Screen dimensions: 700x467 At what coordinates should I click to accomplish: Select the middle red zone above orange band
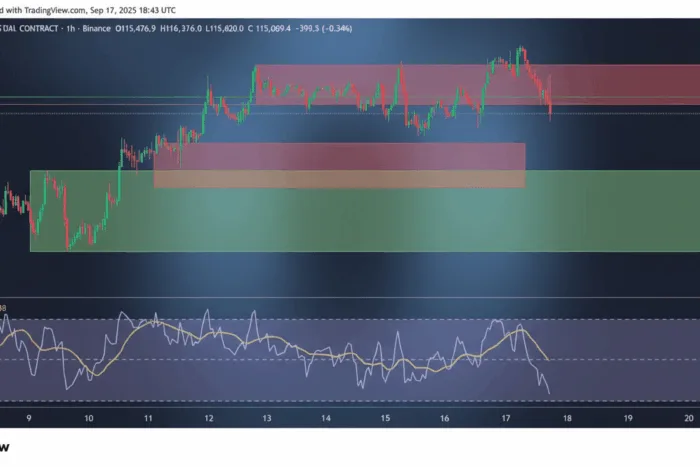click(340, 156)
